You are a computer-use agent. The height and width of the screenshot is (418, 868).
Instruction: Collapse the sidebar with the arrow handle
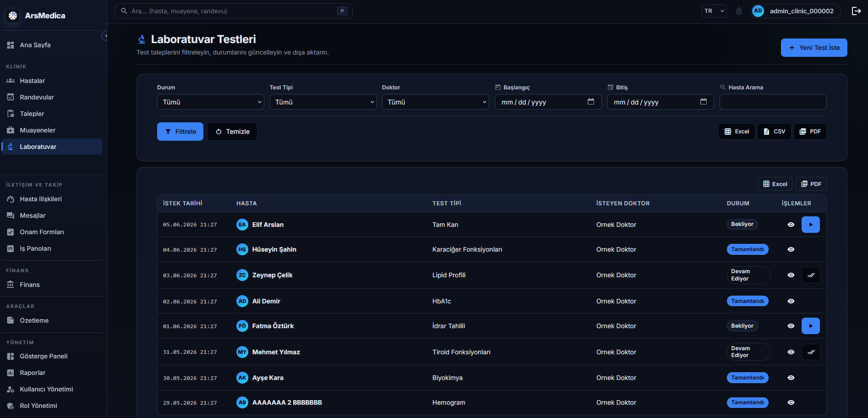point(105,36)
